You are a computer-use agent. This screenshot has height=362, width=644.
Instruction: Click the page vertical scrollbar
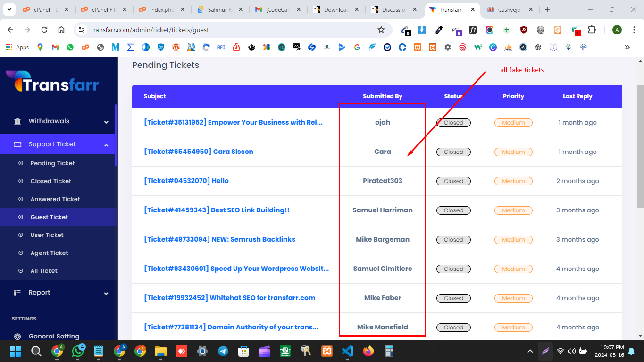[640, 146]
